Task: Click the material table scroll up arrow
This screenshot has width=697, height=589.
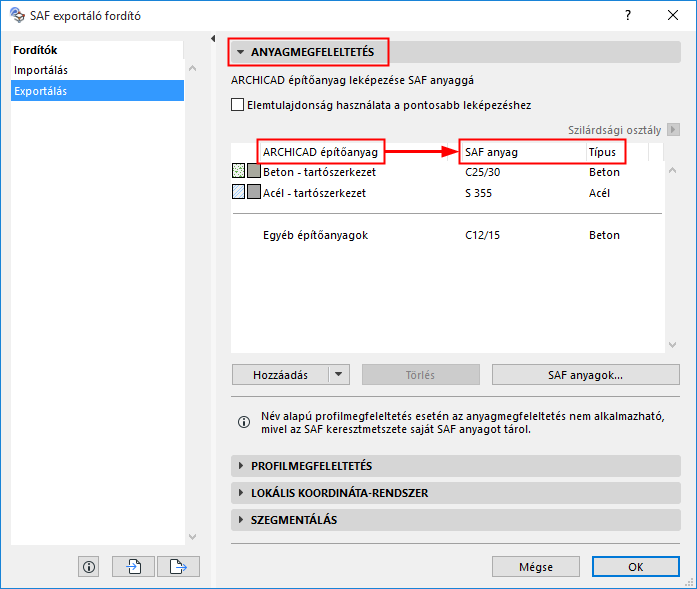Action: tap(673, 170)
